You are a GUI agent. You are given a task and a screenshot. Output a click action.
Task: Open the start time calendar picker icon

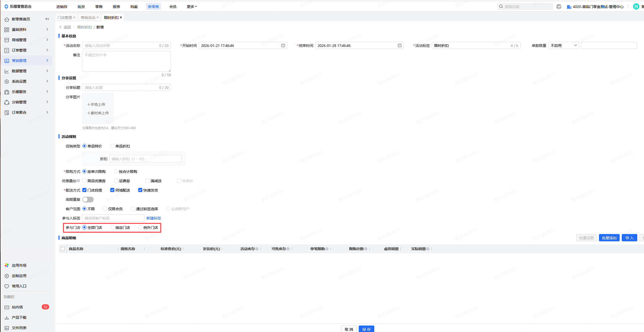tap(283, 46)
